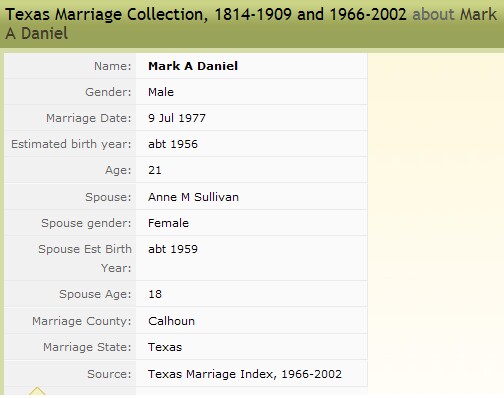The image size is (504, 398).
Task: Click the Source field label
Action: 109,374
